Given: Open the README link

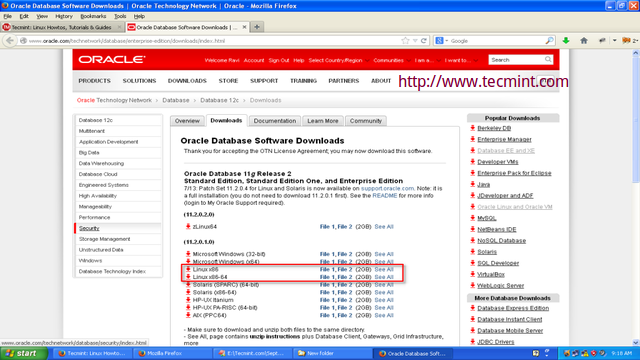Looking at the screenshot, I should pos(384,196).
